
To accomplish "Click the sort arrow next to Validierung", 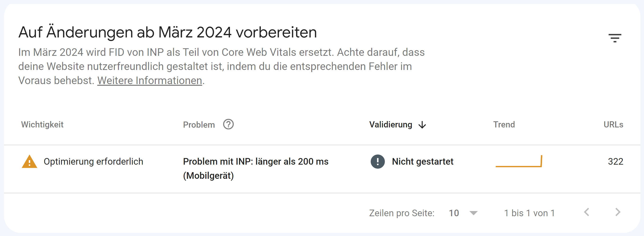I will point(422,125).
